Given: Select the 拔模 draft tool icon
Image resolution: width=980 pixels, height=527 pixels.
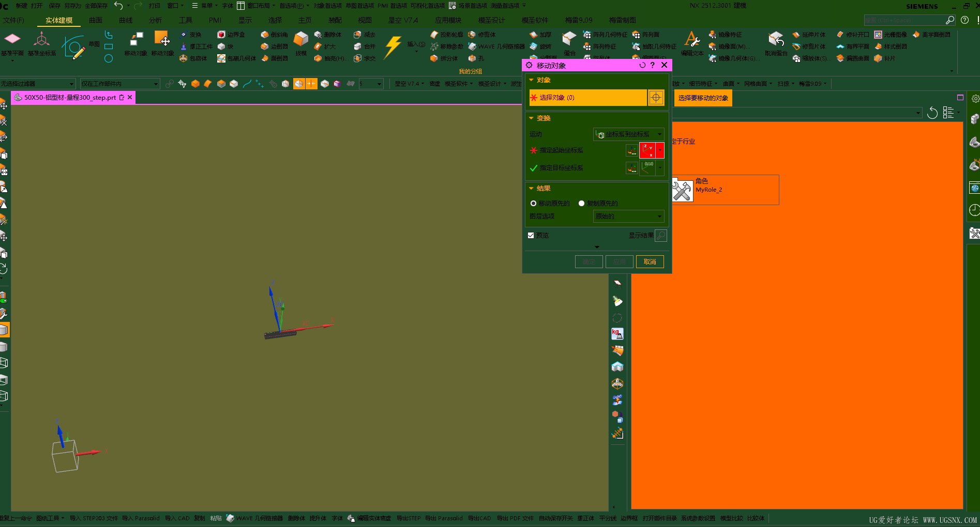Looking at the screenshot, I should [301, 39].
